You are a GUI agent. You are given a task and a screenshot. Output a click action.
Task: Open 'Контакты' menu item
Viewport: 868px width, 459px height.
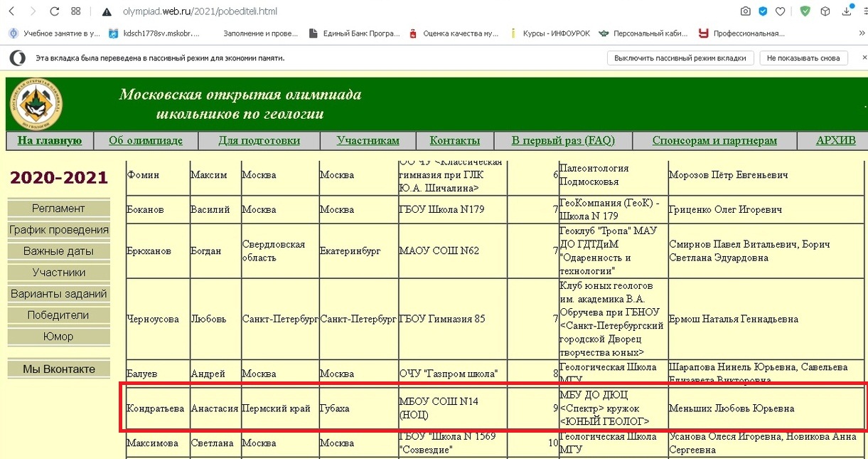click(x=455, y=140)
